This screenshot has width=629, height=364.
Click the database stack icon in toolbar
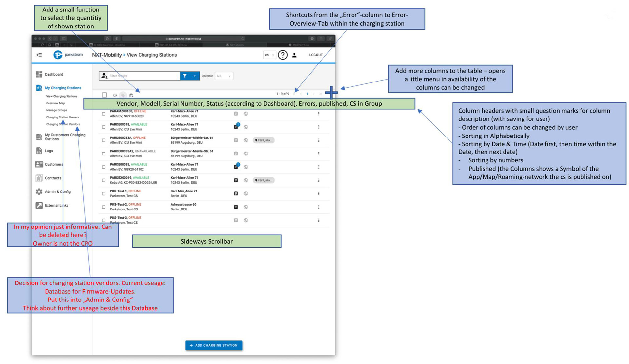click(x=131, y=95)
